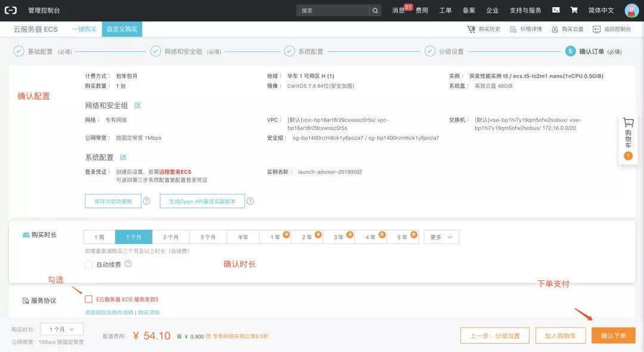Screen dimensions: 644x352
Task: Select 2年 purchase duration
Action: click(x=307, y=237)
